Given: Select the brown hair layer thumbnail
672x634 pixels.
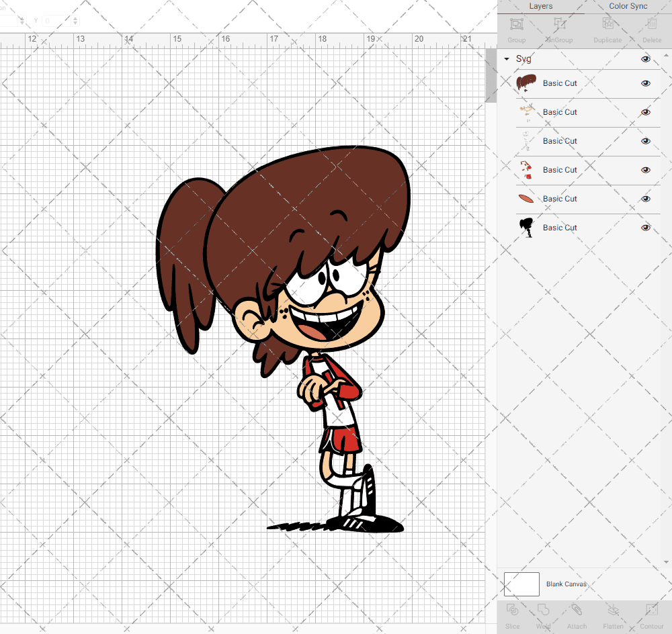Looking at the screenshot, I should click(x=526, y=83).
